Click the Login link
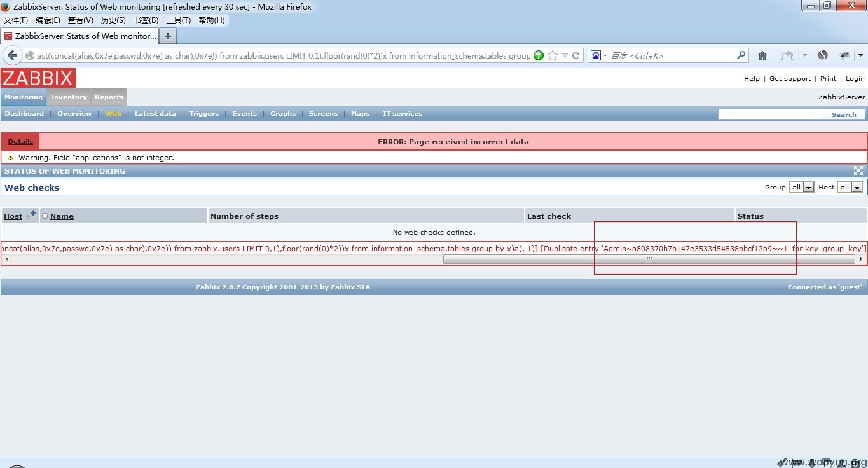Viewport: 868px width, 468px height. tap(855, 79)
